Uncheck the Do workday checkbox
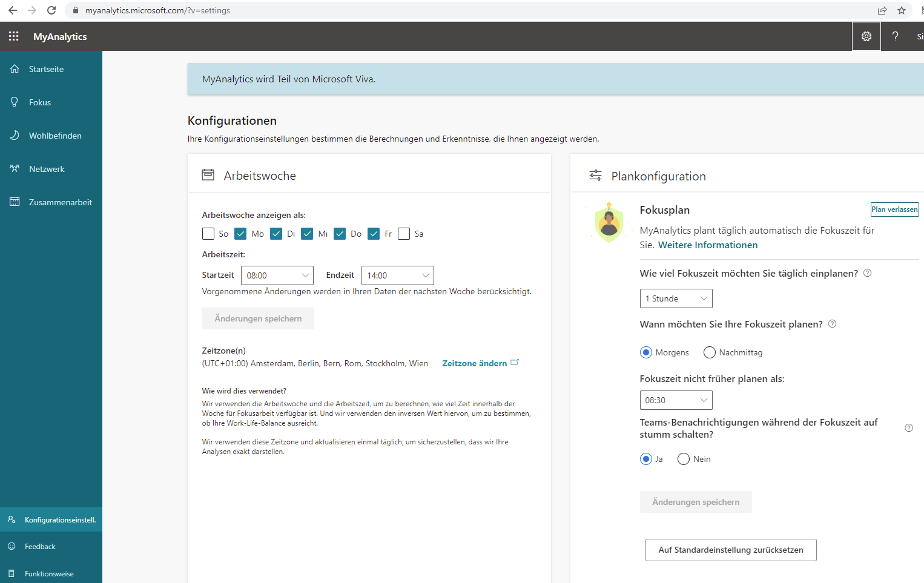Viewport: 924px width, 583px height. (x=340, y=234)
